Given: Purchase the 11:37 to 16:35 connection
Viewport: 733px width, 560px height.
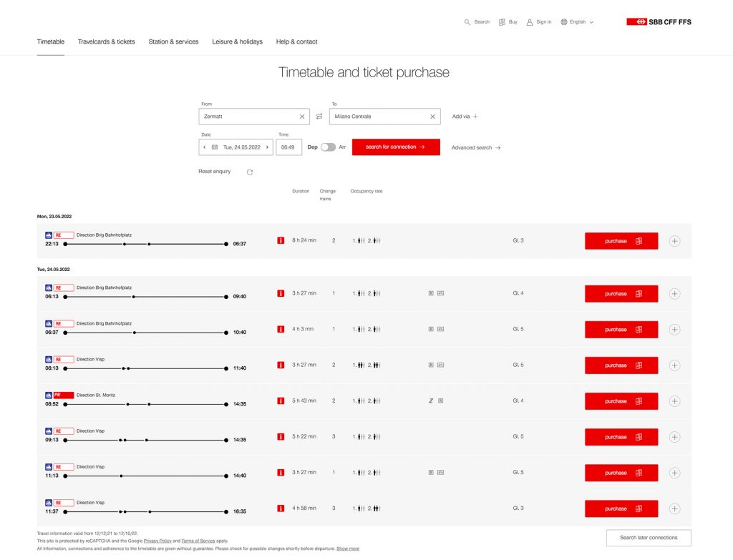Looking at the screenshot, I should pos(621,509).
